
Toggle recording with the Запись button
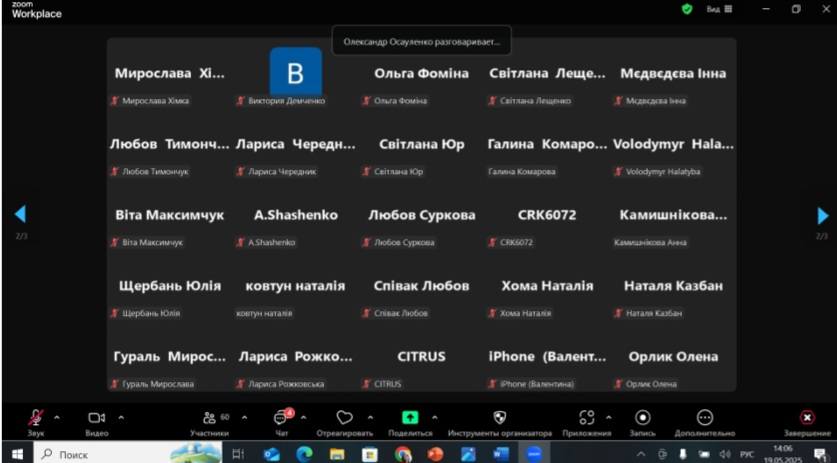tap(643, 418)
